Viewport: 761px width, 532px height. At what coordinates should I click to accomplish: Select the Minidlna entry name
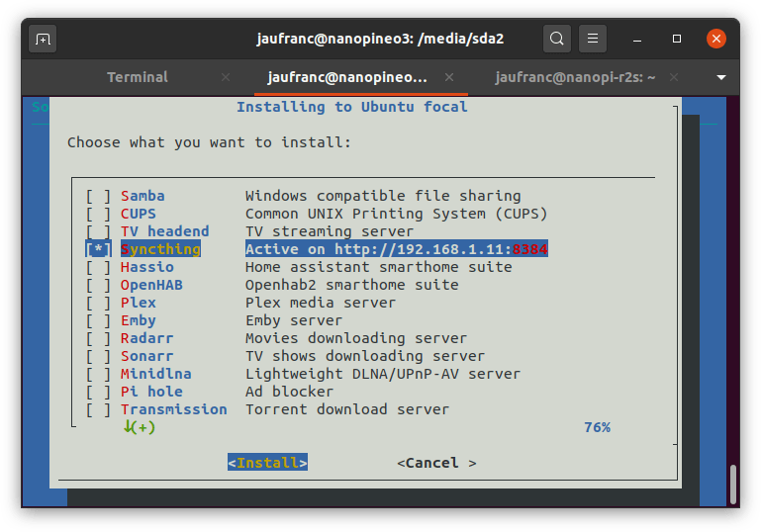click(x=155, y=374)
